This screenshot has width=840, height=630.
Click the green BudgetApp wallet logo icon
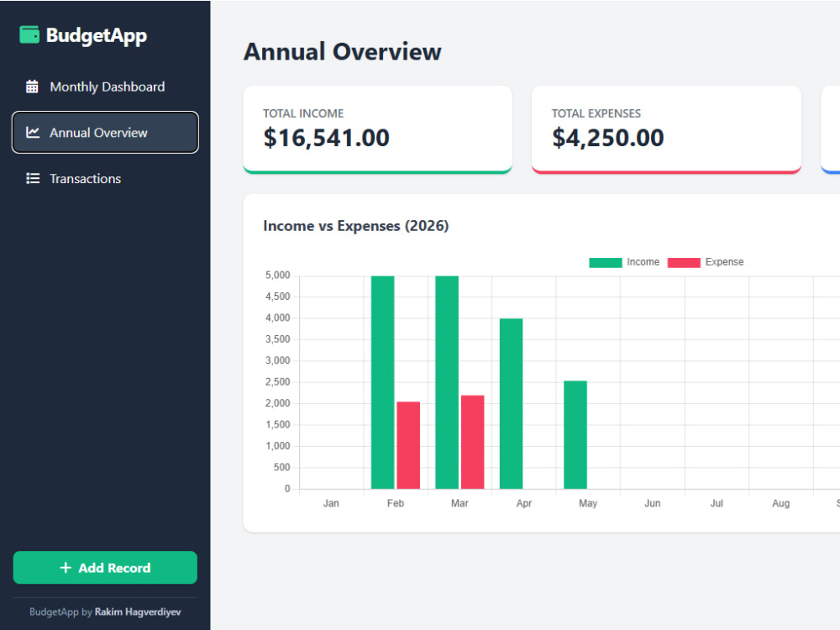[x=29, y=34]
